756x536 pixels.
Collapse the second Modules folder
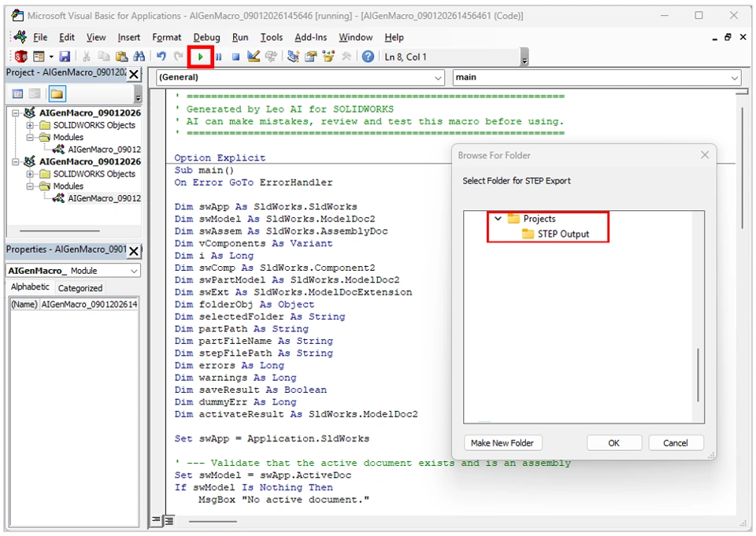point(30,186)
